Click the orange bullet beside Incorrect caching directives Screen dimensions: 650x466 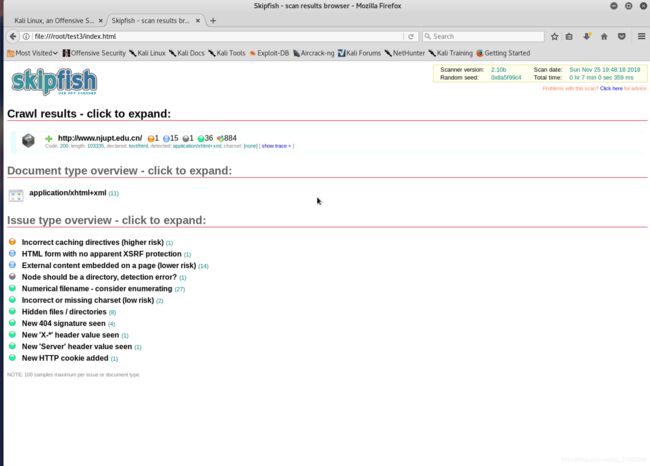tap(12, 242)
